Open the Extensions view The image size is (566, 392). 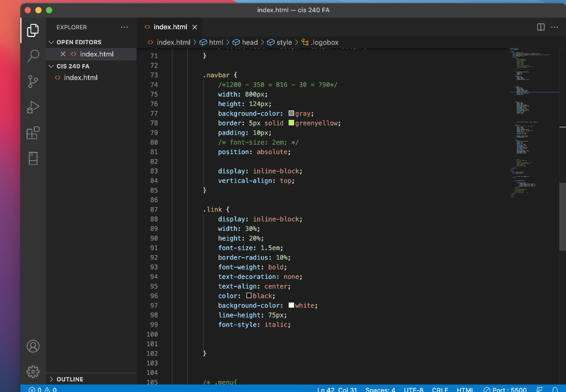pos(33,133)
